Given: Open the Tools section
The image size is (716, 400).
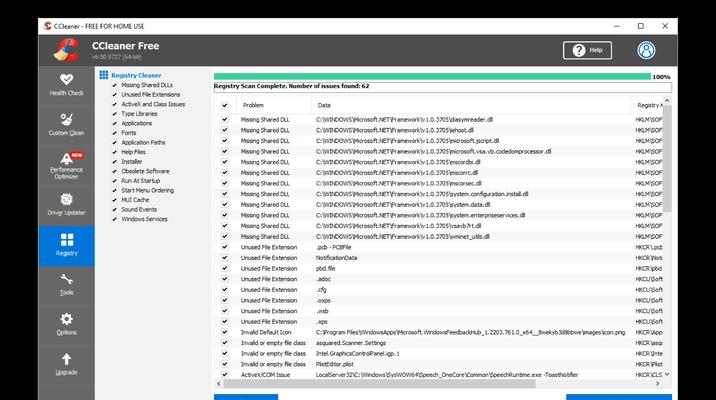Looking at the screenshot, I should (x=67, y=285).
